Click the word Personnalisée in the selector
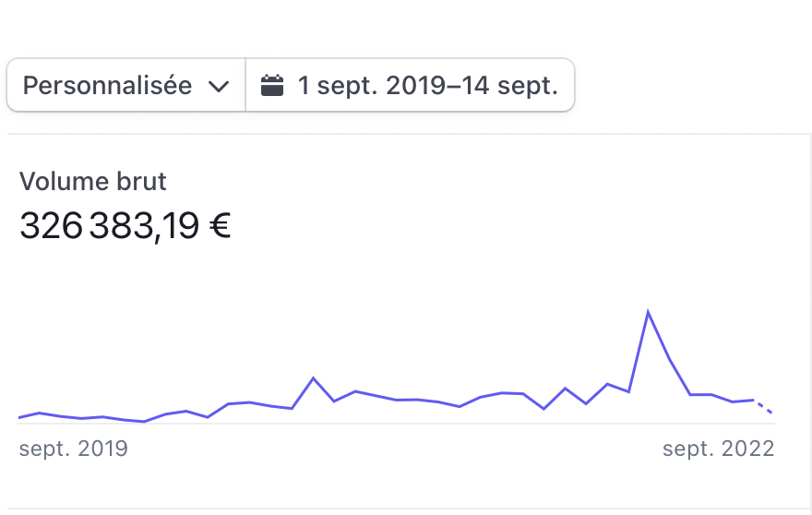 point(107,86)
